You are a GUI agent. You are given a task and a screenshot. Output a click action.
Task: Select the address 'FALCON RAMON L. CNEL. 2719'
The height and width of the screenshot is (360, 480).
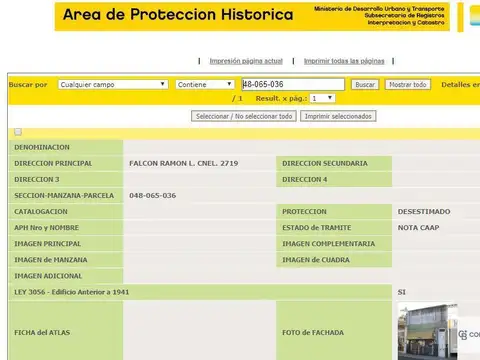184,163
